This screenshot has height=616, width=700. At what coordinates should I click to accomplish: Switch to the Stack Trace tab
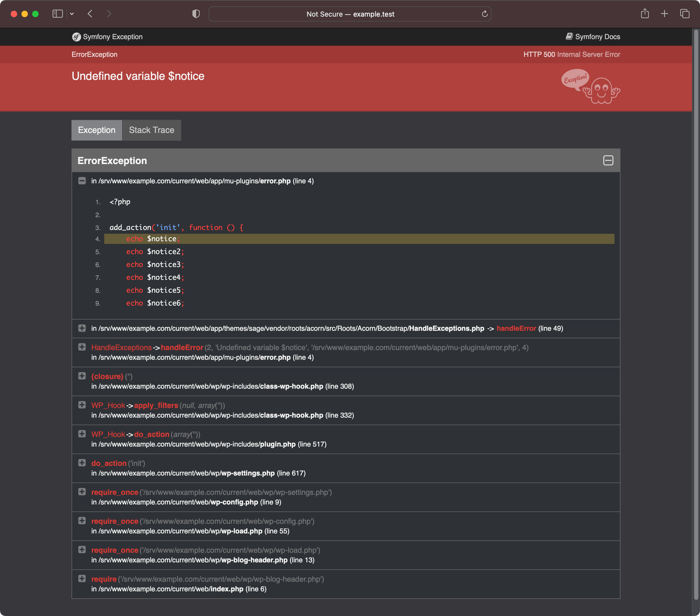152,130
